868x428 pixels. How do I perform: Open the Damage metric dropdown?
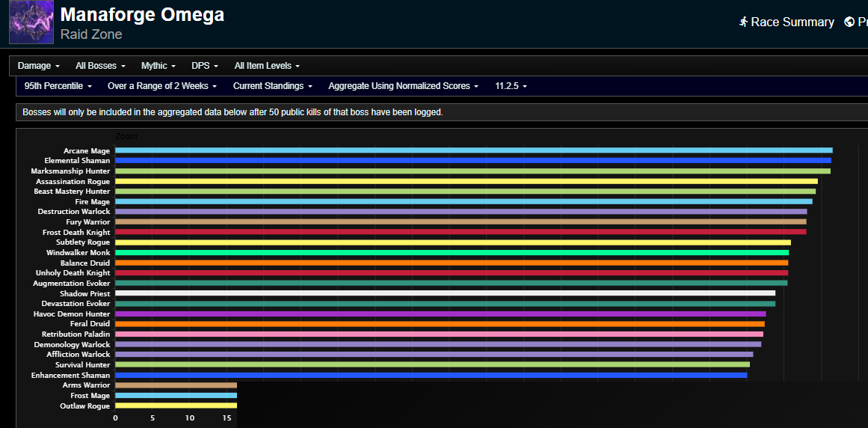[x=39, y=66]
